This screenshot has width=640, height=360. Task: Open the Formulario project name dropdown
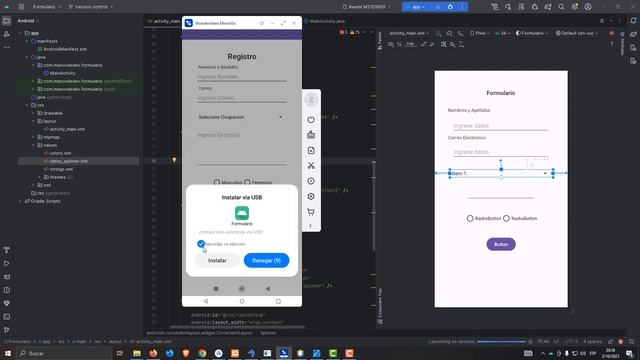pyautogui.click(x=47, y=7)
